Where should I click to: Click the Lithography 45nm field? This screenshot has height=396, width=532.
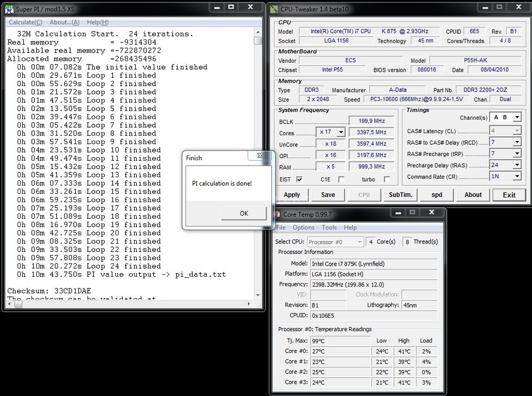(420, 305)
